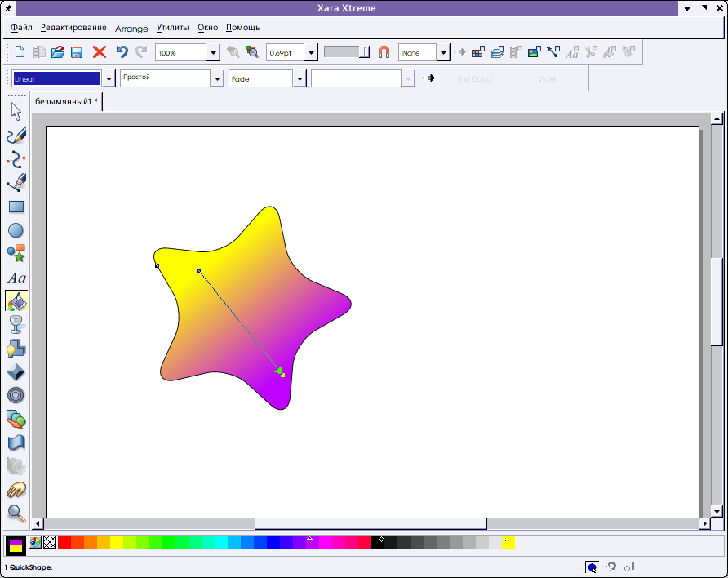
Task: Select the Selector arrow tool
Action: [x=16, y=112]
